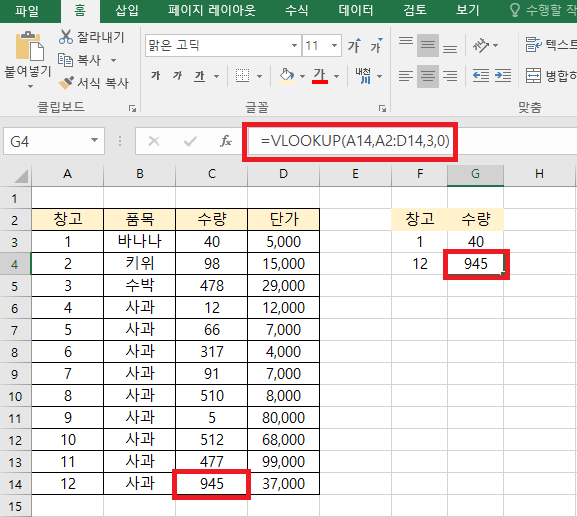Click the Tell Me lightbulb search
This screenshot has width=577, height=517.
coord(515,10)
